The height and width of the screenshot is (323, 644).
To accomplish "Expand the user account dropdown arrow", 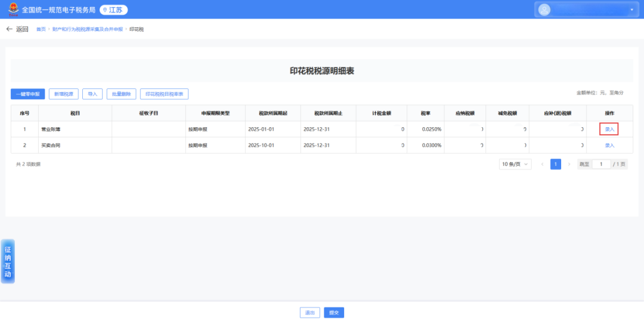I will pyautogui.click(x=631, y=10).
